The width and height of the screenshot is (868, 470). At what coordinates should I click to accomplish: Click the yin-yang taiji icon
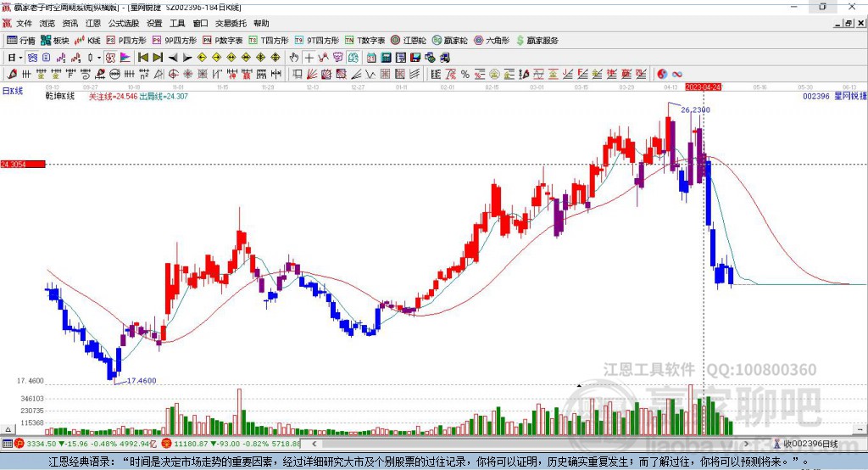(663, 75)
